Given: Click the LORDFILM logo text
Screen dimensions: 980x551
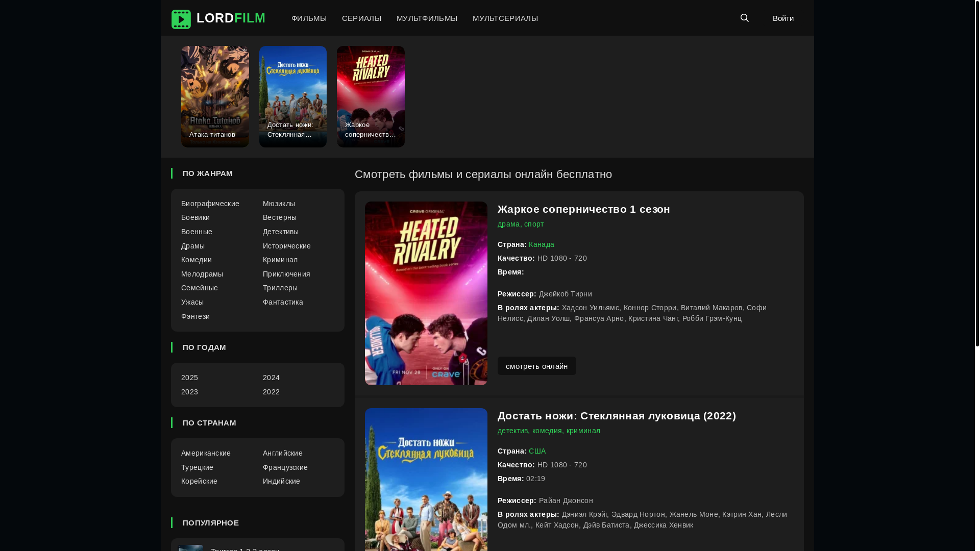Looking at the screenshot, I should pyautogui.click(x=231, y=18).
